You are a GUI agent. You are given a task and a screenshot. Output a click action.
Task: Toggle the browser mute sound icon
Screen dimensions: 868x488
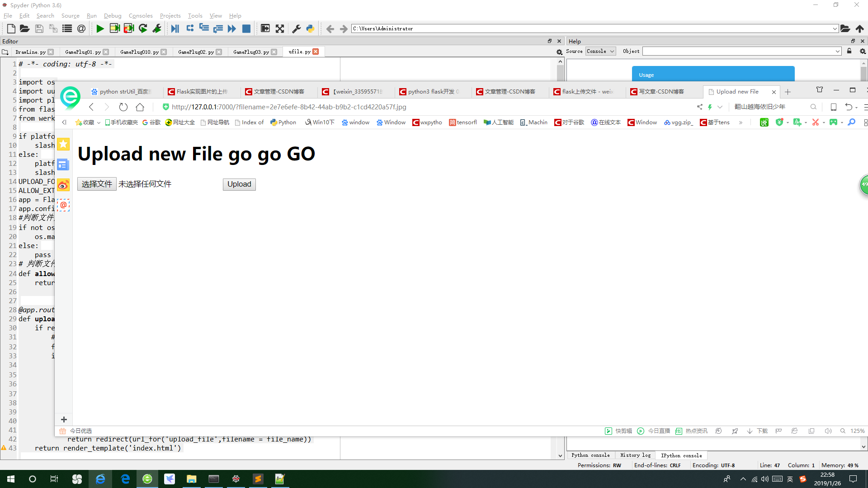828,431
